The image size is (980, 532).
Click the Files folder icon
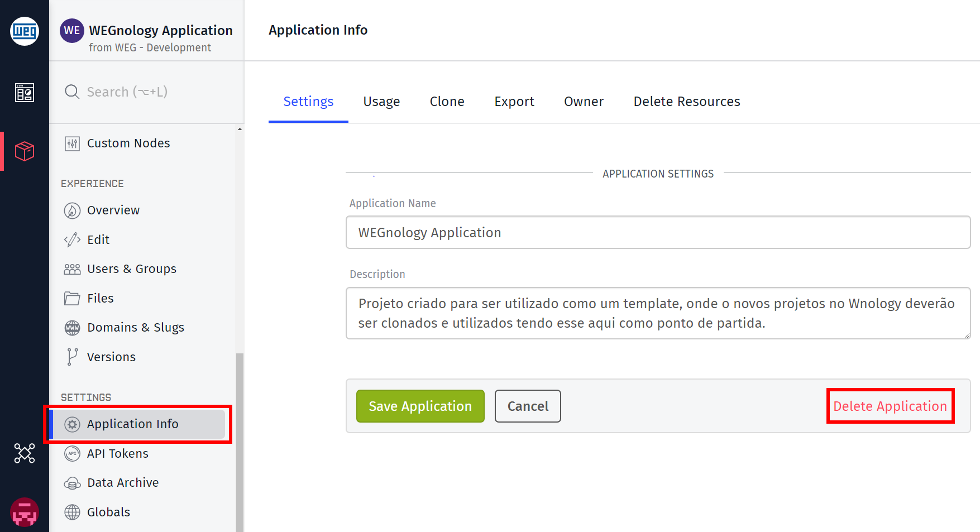(72, 298)
